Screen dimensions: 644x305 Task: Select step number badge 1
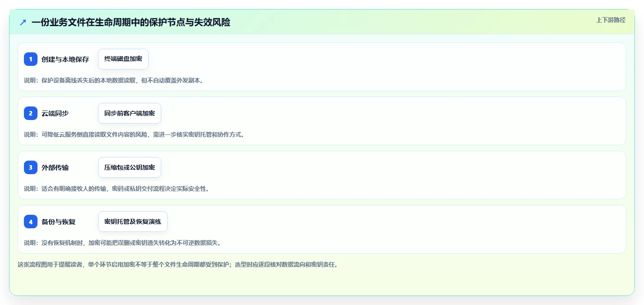pyautogui.click(x=31, y=59)
